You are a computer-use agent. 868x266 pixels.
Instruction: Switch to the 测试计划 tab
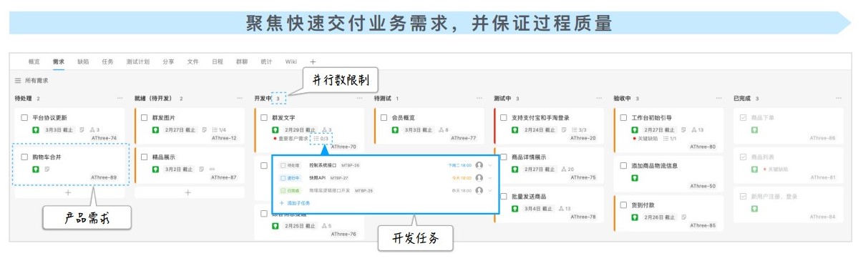tap(137, 61)
